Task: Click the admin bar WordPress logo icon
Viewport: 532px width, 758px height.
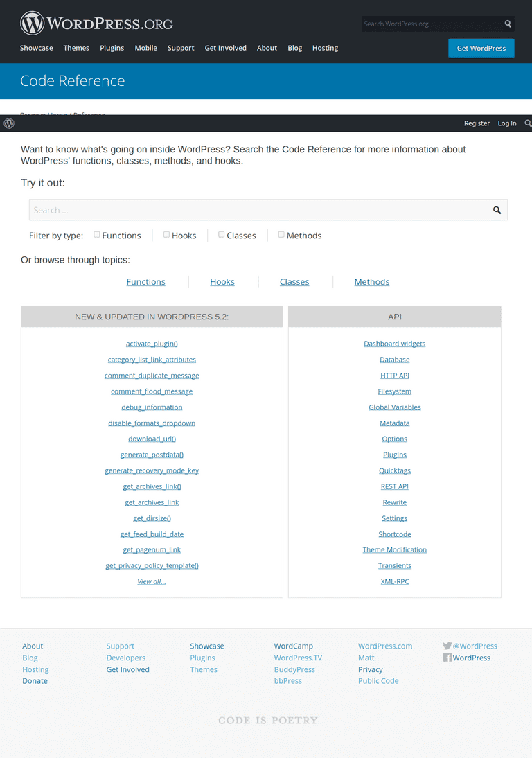Action: pos(9,123)
